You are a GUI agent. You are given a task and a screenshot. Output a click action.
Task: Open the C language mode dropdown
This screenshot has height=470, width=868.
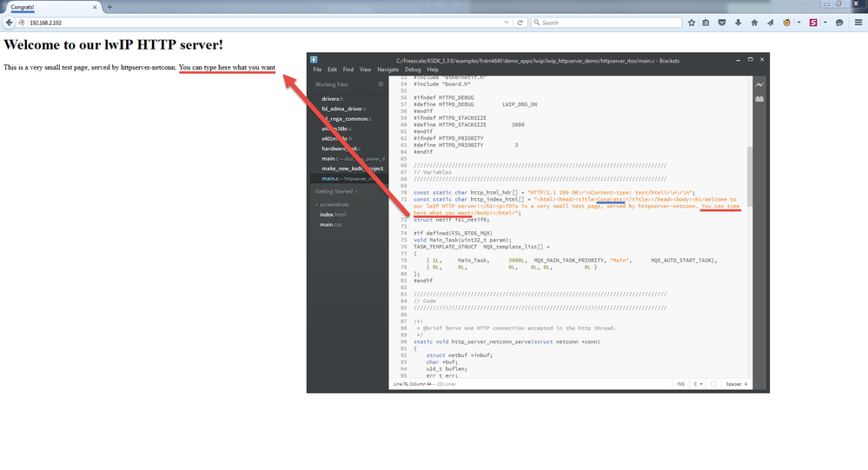click(698, 384)
